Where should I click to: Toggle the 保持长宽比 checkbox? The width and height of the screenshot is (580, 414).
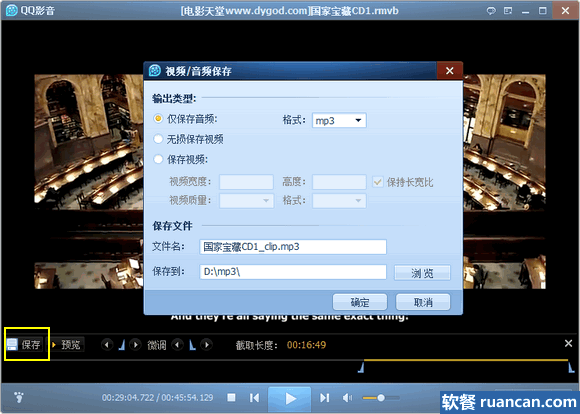377,182
